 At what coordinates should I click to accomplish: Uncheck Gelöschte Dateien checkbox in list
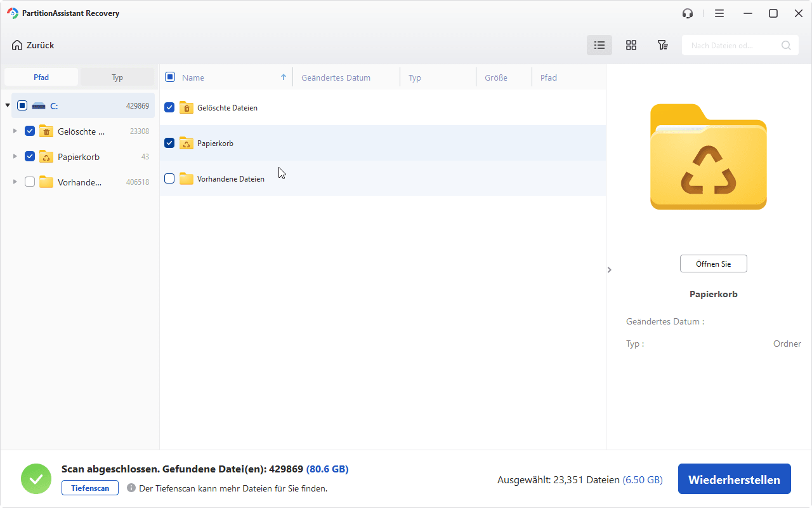click(x=169, y=107)
